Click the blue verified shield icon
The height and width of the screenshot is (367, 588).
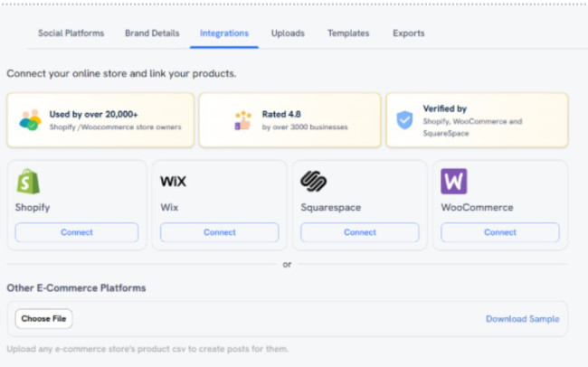(x=405, y=120)
